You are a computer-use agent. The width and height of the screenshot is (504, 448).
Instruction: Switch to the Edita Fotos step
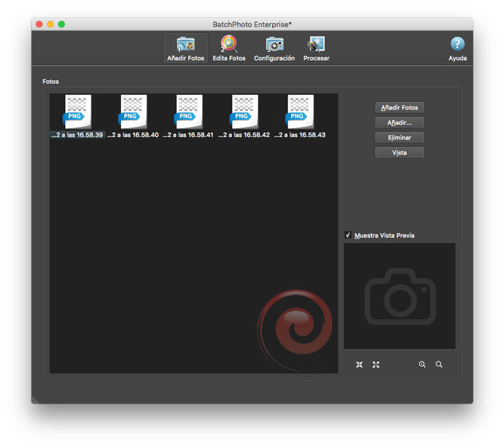coord(228,48)
